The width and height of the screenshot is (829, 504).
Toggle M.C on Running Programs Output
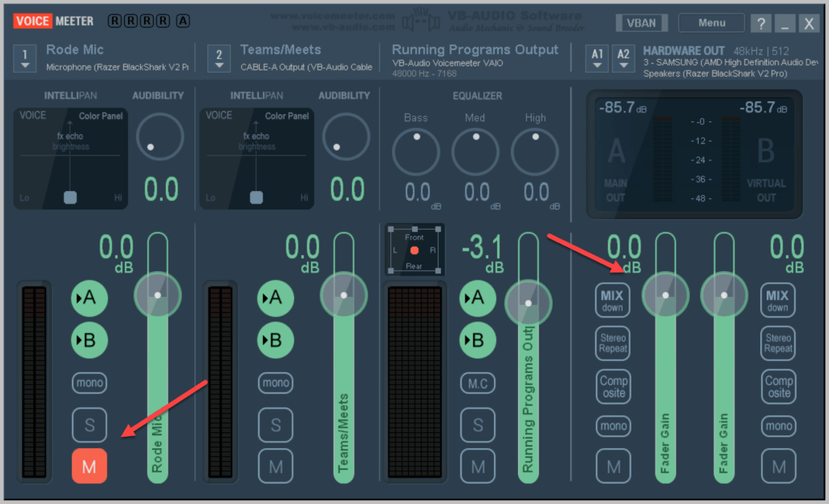(478, 383)
